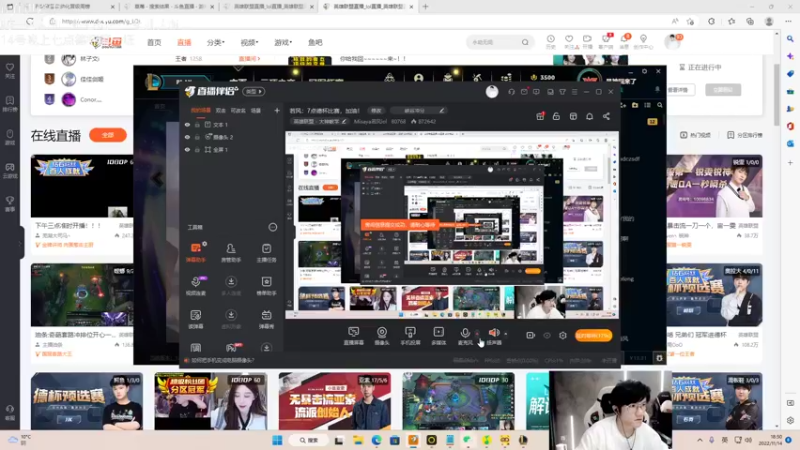Open the 无暴击流亚索 stream thumbnail
The width and height of the screenshot is (800, 450).
(335, 401)
